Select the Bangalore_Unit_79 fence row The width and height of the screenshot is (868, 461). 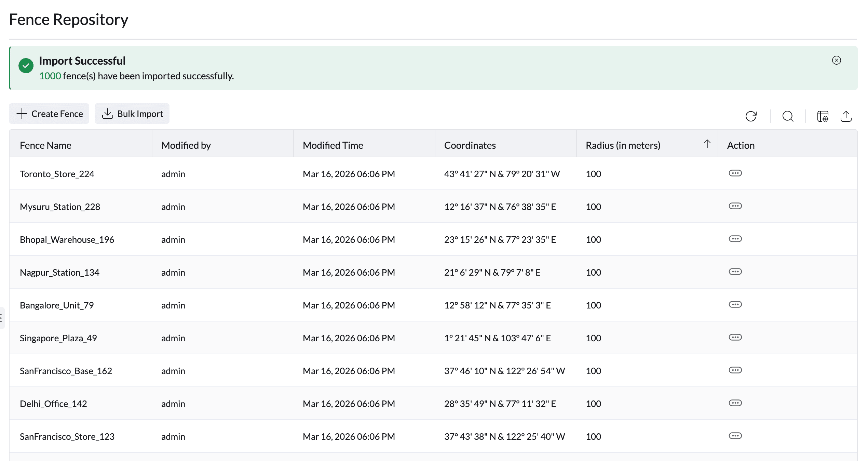[433, 305]
